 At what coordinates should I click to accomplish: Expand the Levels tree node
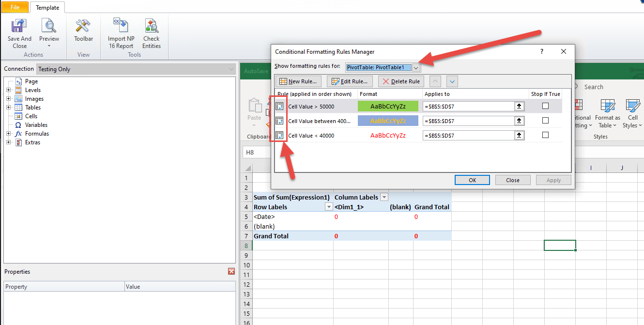tap(8, 90)
